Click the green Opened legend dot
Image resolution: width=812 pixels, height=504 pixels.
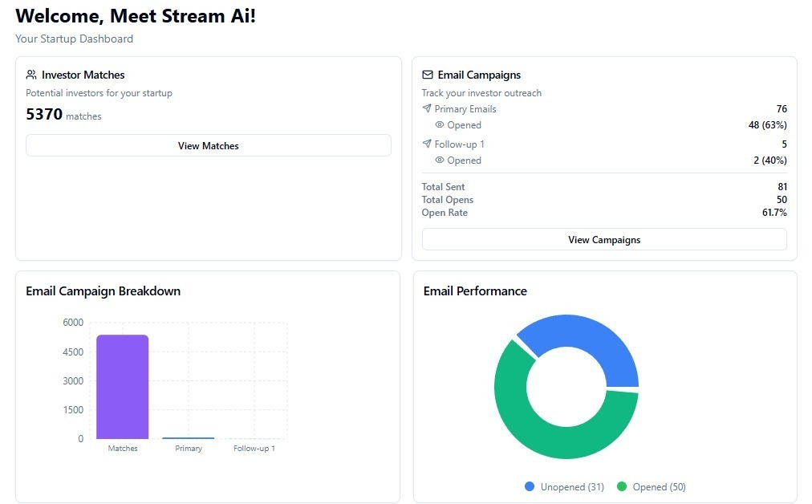(621, 486)
